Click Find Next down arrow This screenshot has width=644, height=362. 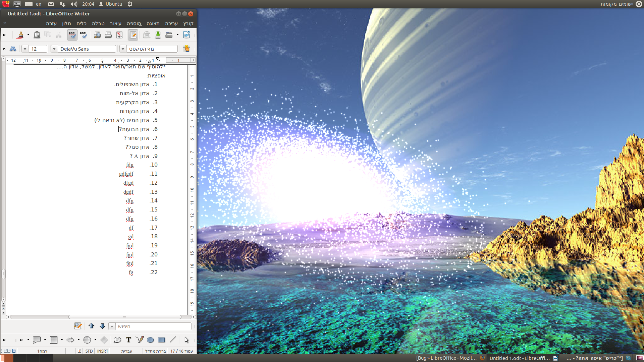[103, 326]
